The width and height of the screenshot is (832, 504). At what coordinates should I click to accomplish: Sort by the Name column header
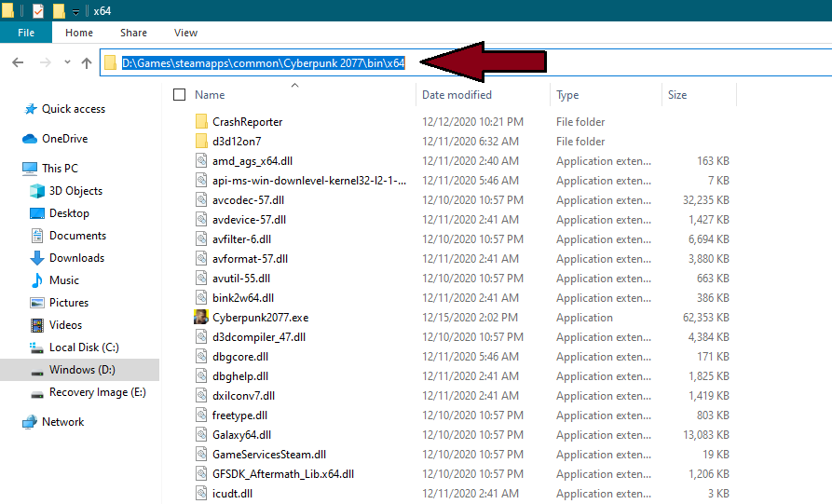coord(210,94)
